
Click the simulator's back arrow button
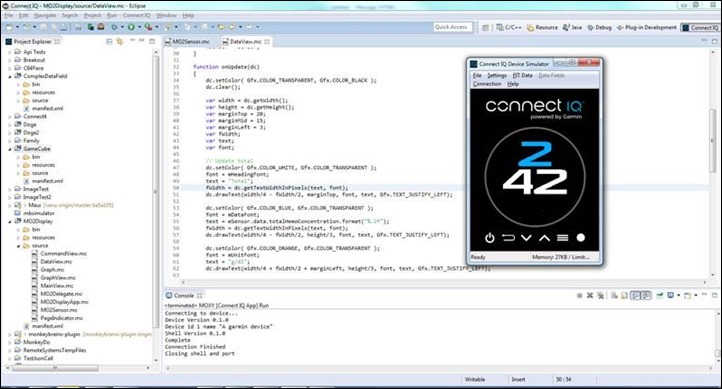pos(508,238)
